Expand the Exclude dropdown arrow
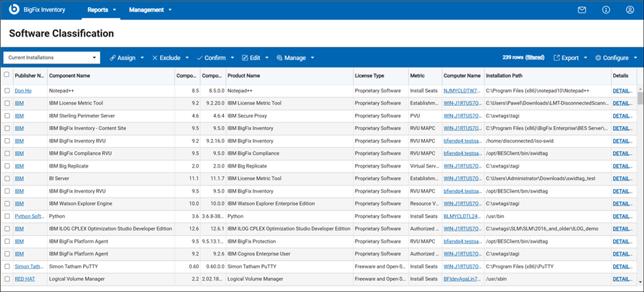 187,58
